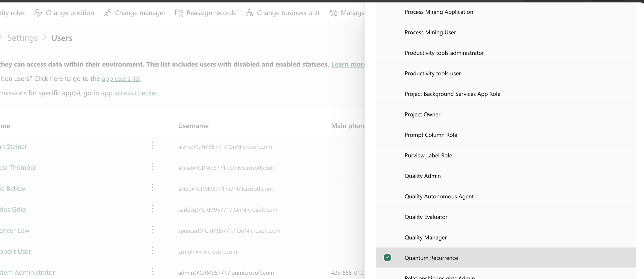Select the Project Owner role
The width and height of the screenshot is (644, 279).
point(422,115)
